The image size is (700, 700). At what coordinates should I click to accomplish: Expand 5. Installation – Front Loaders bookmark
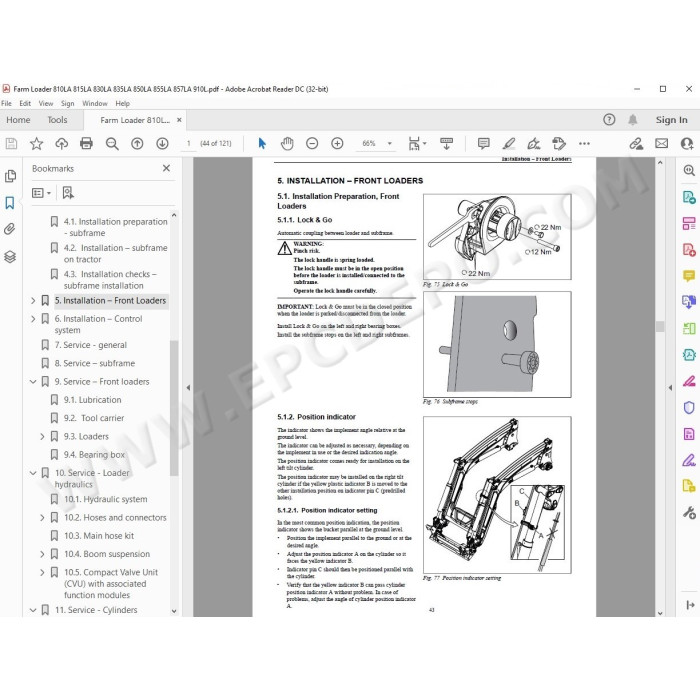[33, 301]
